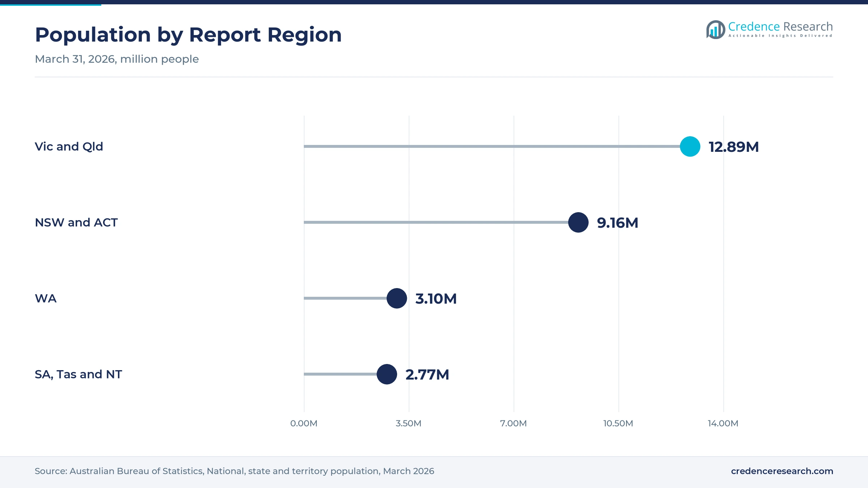
Task: Click the SA, Tas and NT dot
Action: click(387, 374)
